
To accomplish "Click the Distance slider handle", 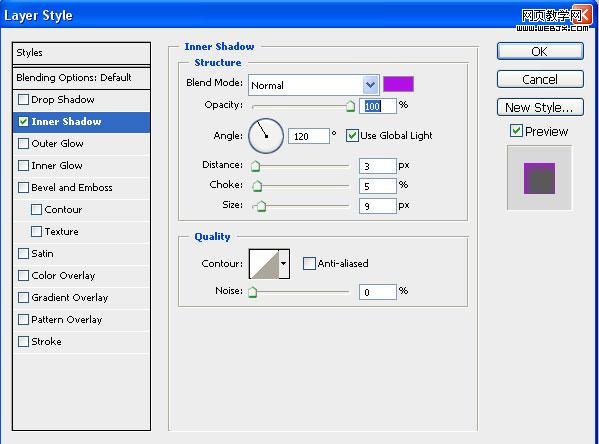I will pyautogui.click(x=255, y=166).
